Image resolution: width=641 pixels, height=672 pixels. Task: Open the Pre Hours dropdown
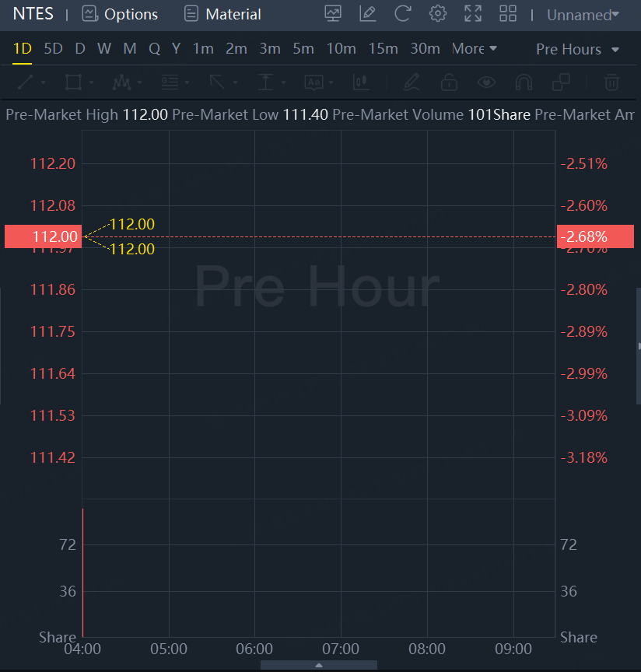[x=578, y=49]
